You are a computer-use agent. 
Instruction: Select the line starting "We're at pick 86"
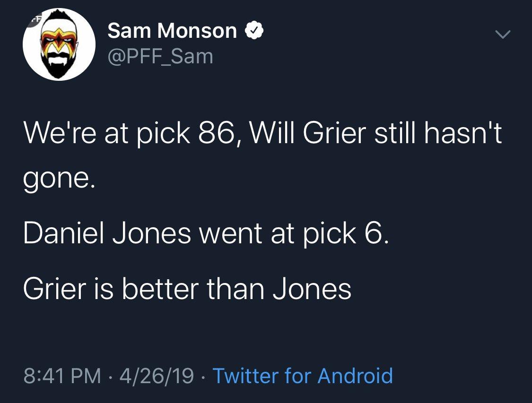(x=262, y=133)
